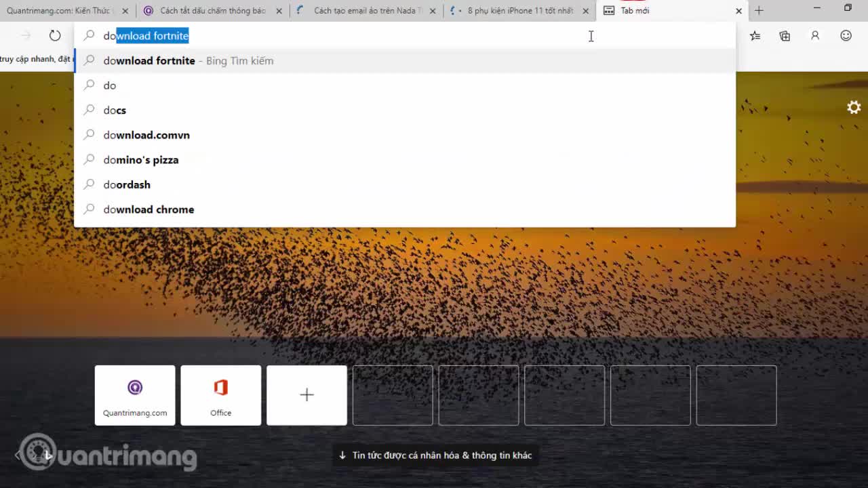Select the 'docs' search suggestion
The width and height of the screenshot is (868, 488).
coord(405,110)
